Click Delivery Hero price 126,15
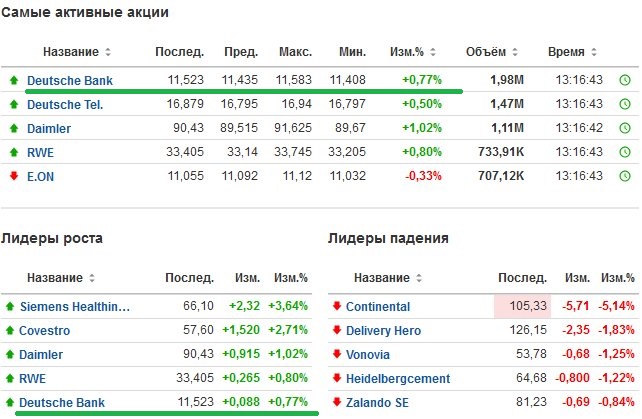 click(528, 330)
